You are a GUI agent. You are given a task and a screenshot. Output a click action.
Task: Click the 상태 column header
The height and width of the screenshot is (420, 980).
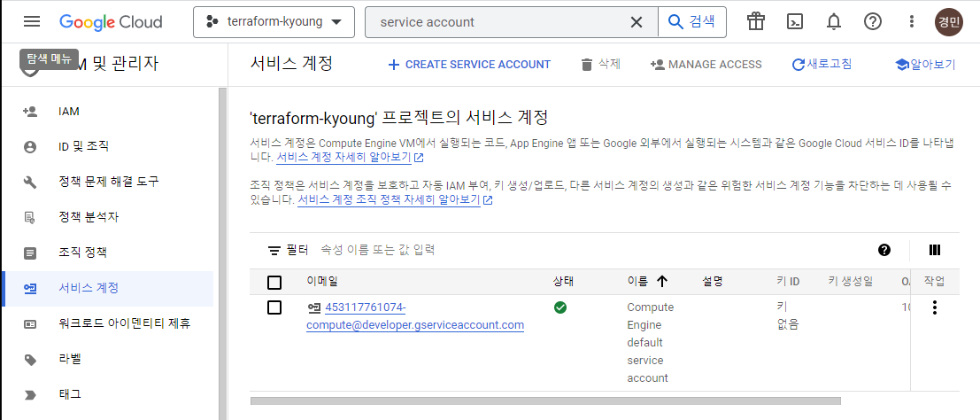(563, 282)
